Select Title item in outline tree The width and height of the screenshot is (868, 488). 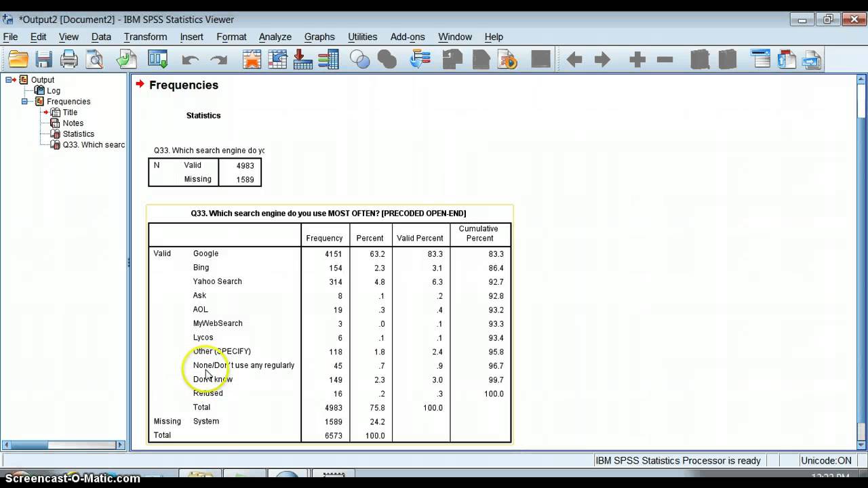click(70, 113)
